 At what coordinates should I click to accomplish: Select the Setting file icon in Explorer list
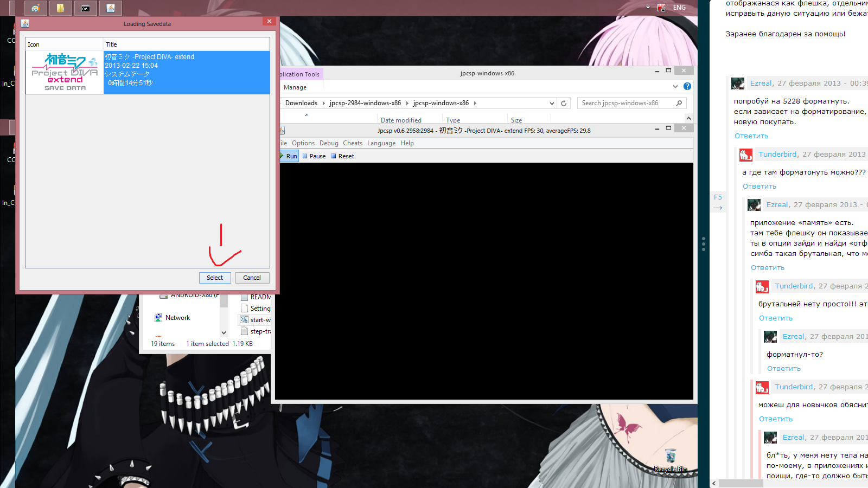(244, 308)
